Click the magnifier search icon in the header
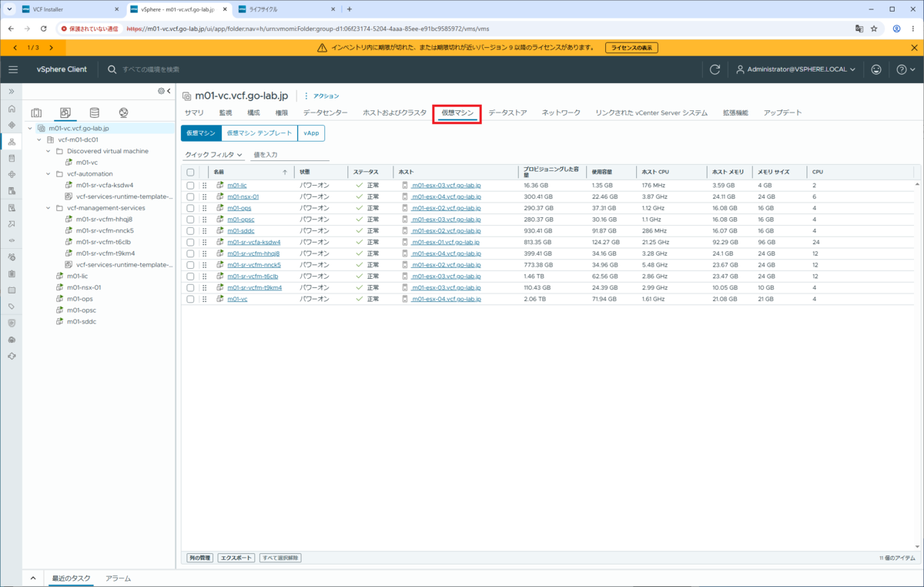Screen dimensions: 924x587 coord(112,69)
